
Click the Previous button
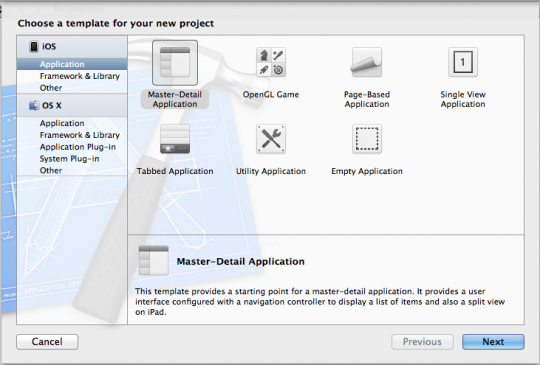[422, 342]
